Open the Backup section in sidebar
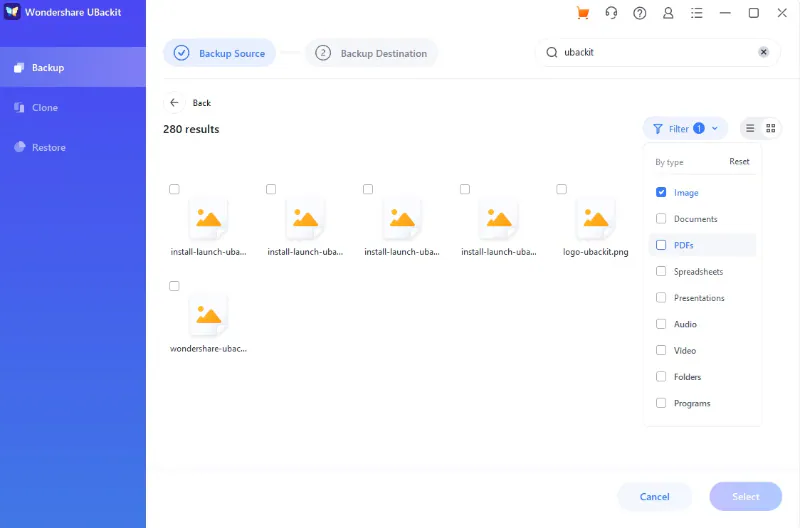Image resolution: width=800 pixels, height=528 pixels. pyautogui.click(x=73, y=67)
